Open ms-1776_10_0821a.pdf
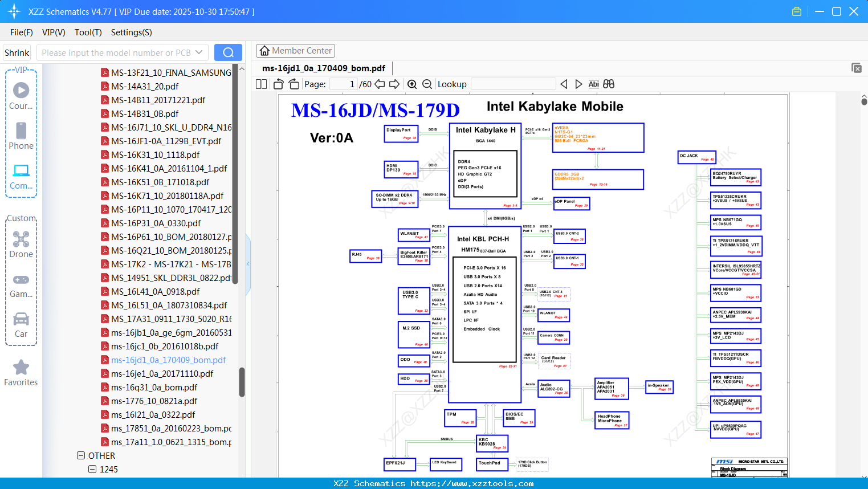 coord(154,401)
